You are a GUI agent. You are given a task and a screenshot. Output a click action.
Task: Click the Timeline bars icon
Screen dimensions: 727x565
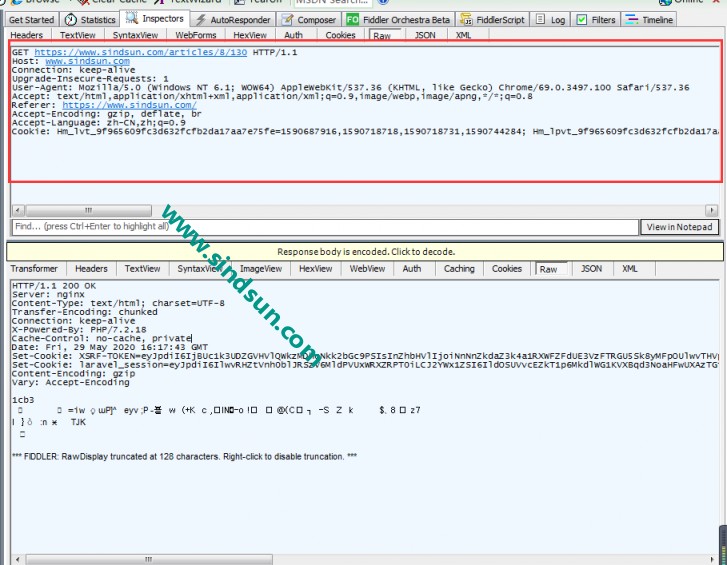(631, 19)
